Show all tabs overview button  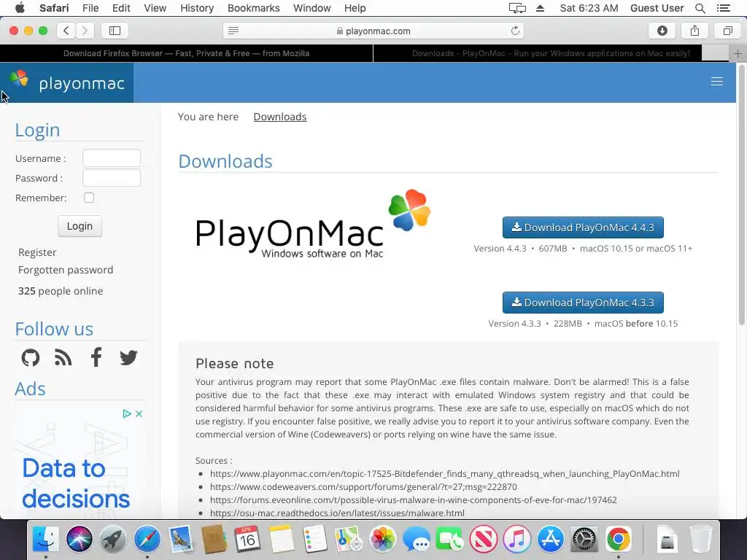727,31
